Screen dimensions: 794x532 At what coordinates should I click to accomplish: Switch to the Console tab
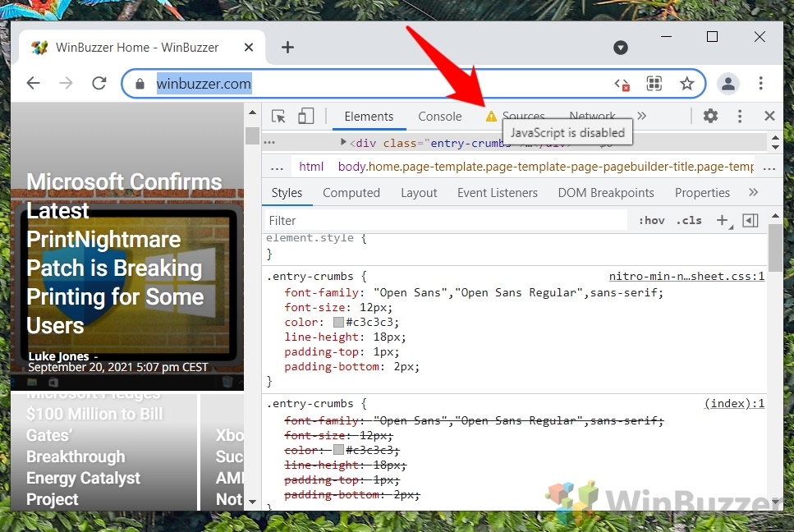click(x=439, y=116)
